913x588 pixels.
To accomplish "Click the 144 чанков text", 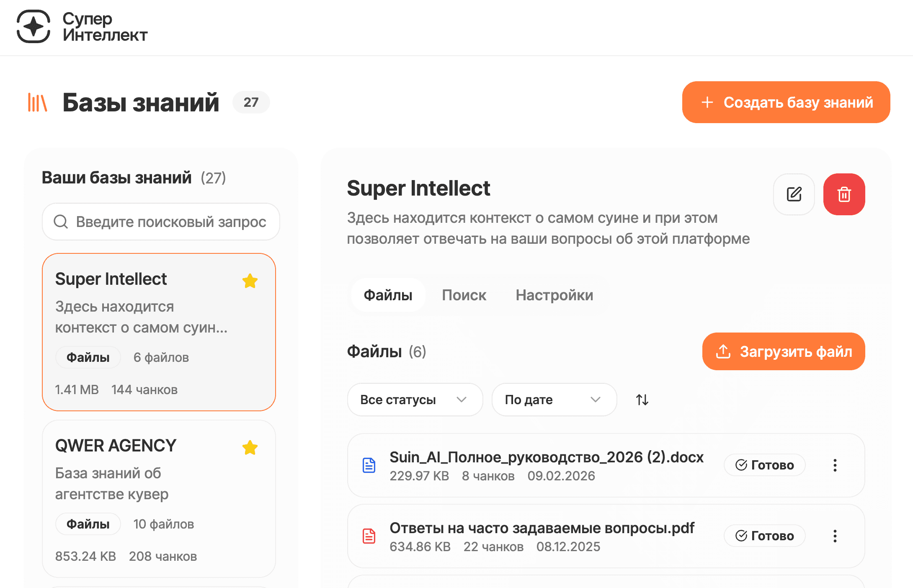I will (144, 389).
